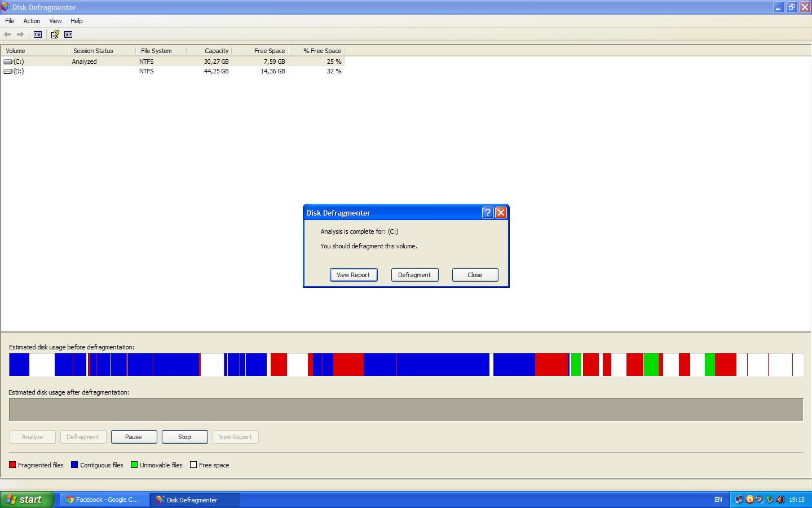Image resolution: width=812 pixels, height=508 pixels.
Task: Click the Stop button
Action: (184, 437)
